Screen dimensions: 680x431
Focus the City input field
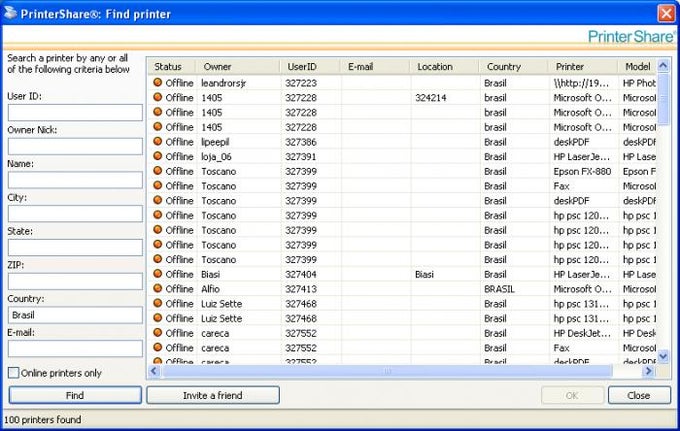click(x=75, y=214)
